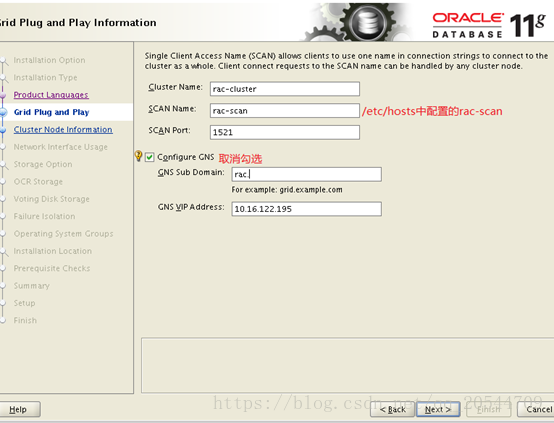Go back with the Back button
This screenshot has width=554, height=423.
(392, 409)
